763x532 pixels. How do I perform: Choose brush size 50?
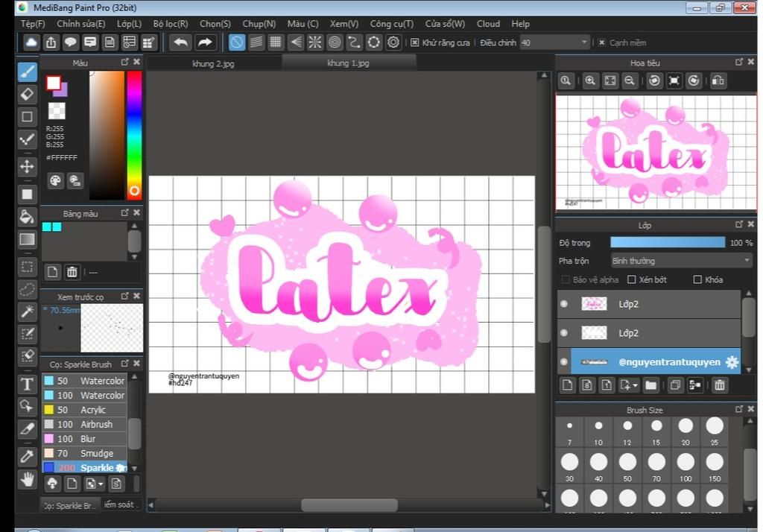tap(627, 466)
